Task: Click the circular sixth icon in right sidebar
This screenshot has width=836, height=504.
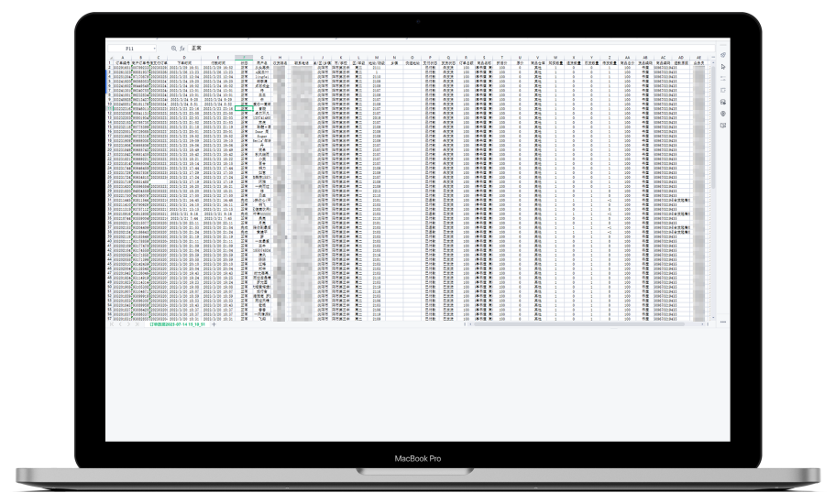Action: [x=723, y=114]
